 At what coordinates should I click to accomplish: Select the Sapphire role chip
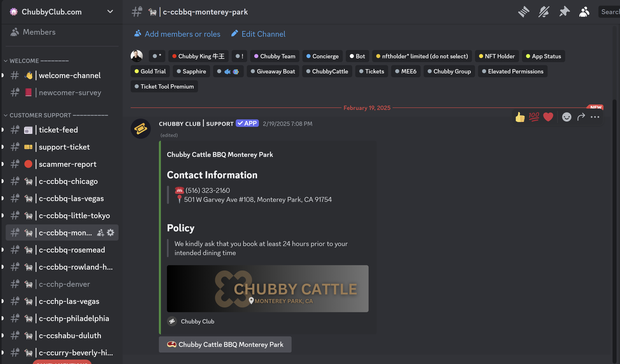pyautogui.click(x=191, y=71)
